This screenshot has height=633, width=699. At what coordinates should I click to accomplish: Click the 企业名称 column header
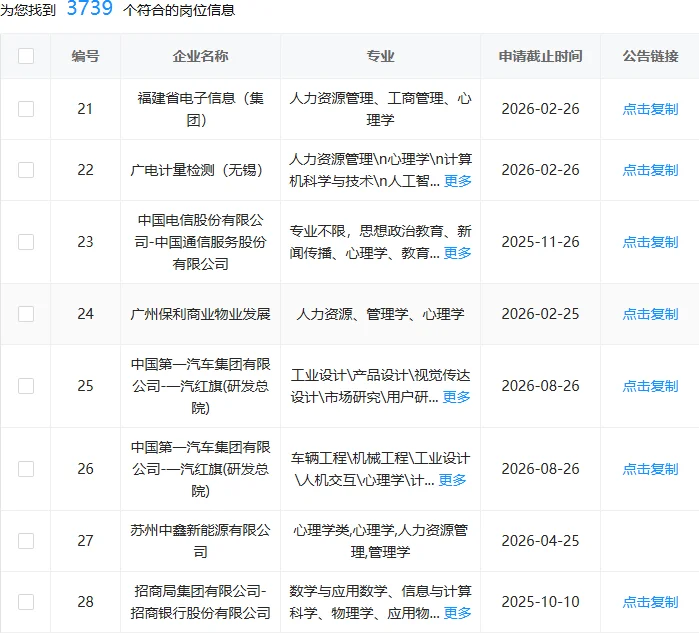pos(200,56)
